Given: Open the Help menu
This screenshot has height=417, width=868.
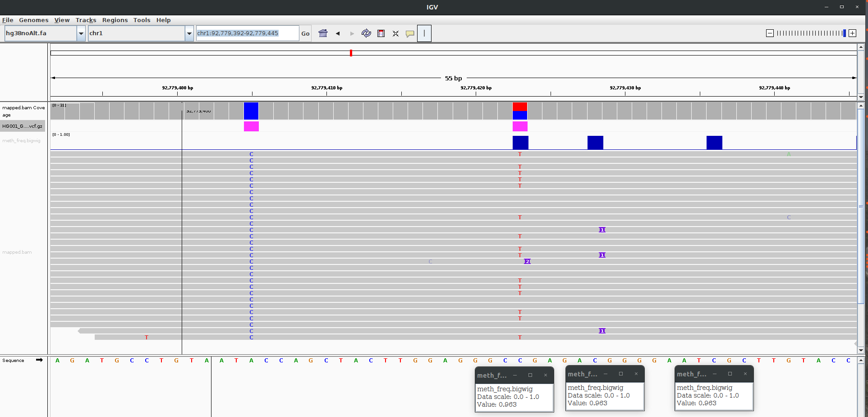Looking at the screenshot, I should [x=163, y=20].
